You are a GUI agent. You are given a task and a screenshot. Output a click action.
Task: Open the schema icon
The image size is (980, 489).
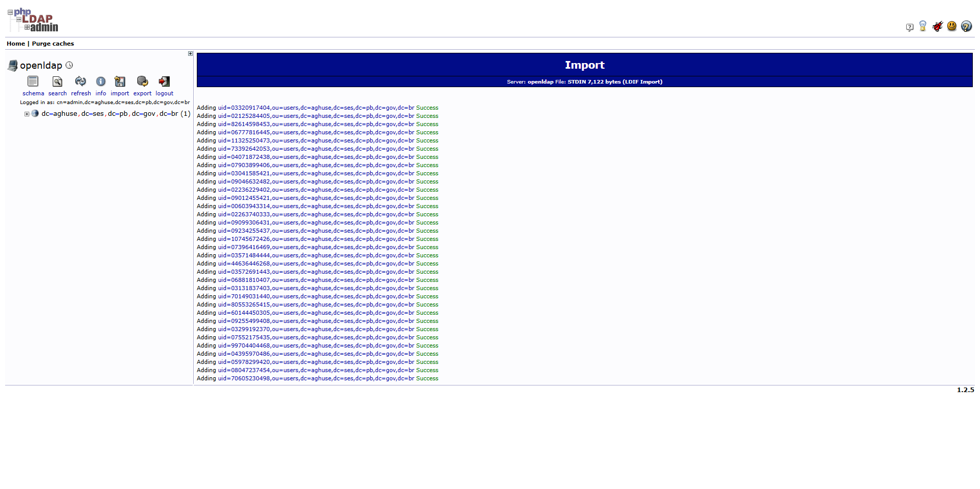(x=33, y=81)
